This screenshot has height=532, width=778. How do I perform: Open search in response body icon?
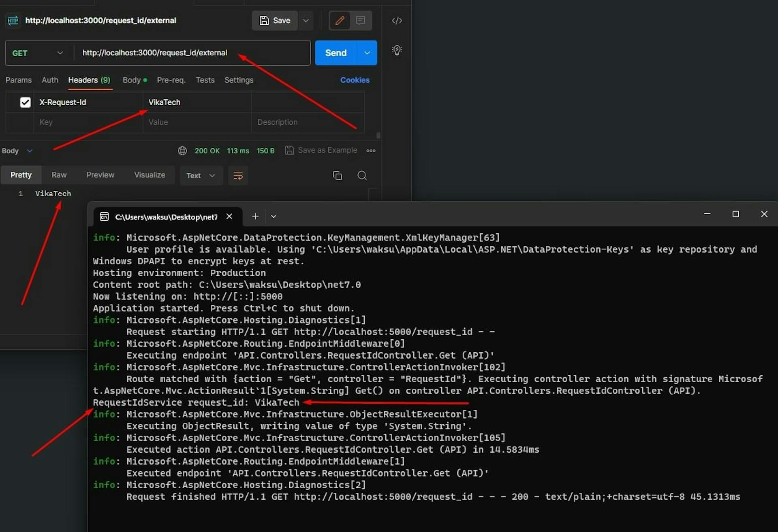point(361,175)
